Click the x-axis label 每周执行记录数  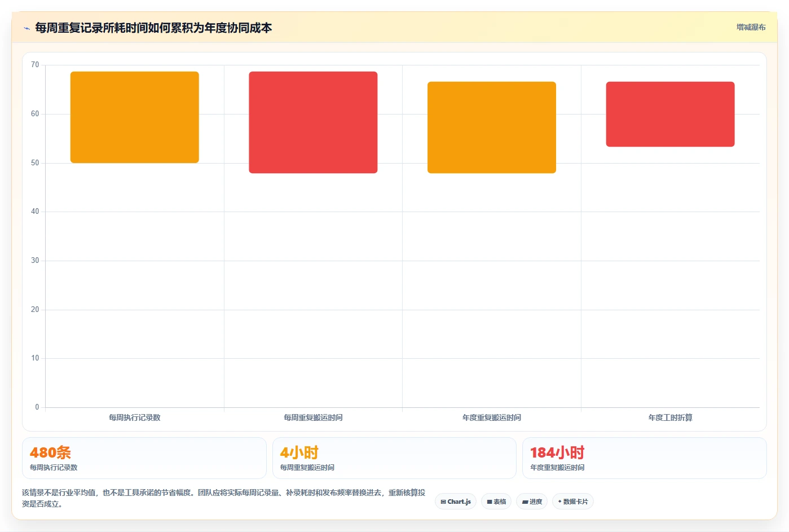tap(135, 417)
